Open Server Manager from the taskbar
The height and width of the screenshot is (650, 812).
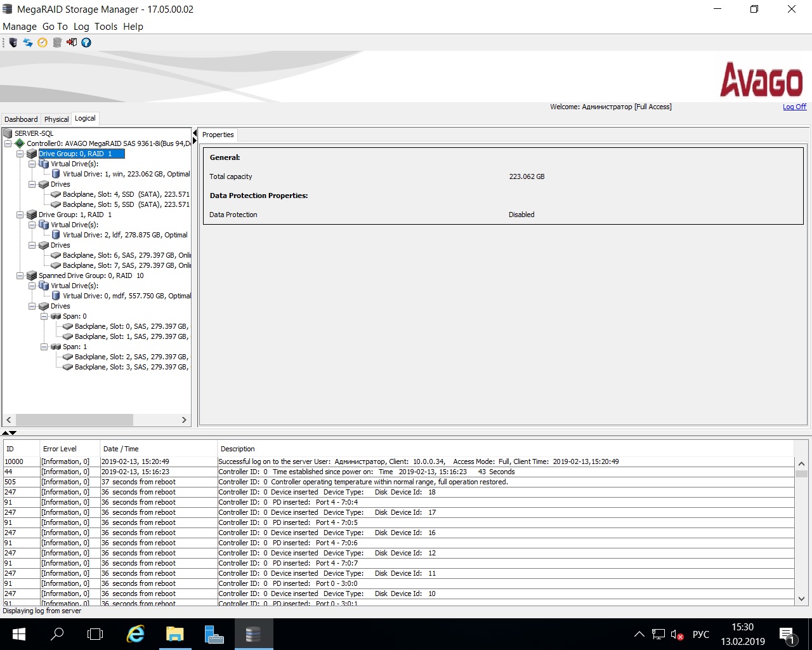(x=214, y=633)
